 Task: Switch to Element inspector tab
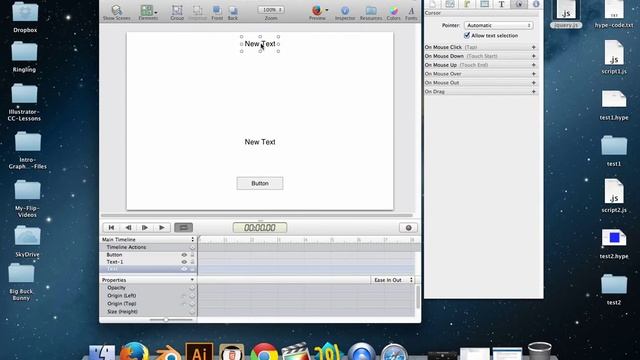coord(484,4)
